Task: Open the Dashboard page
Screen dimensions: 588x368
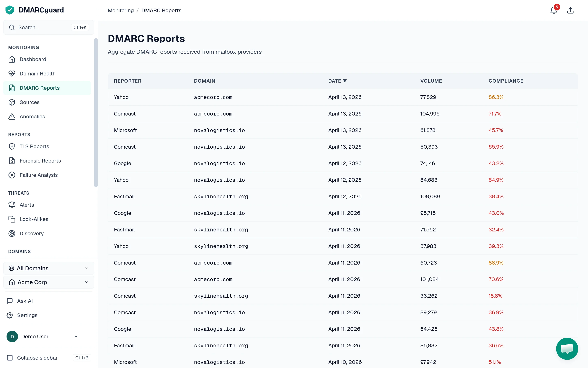Action: pyautogui.click(x=47, y=59)
